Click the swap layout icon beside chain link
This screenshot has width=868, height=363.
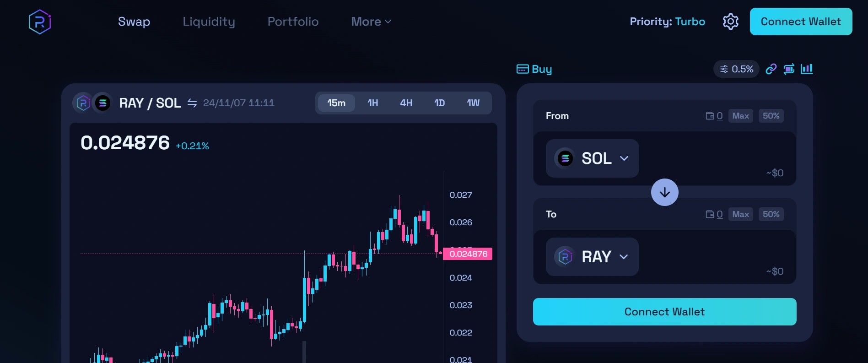789,69
